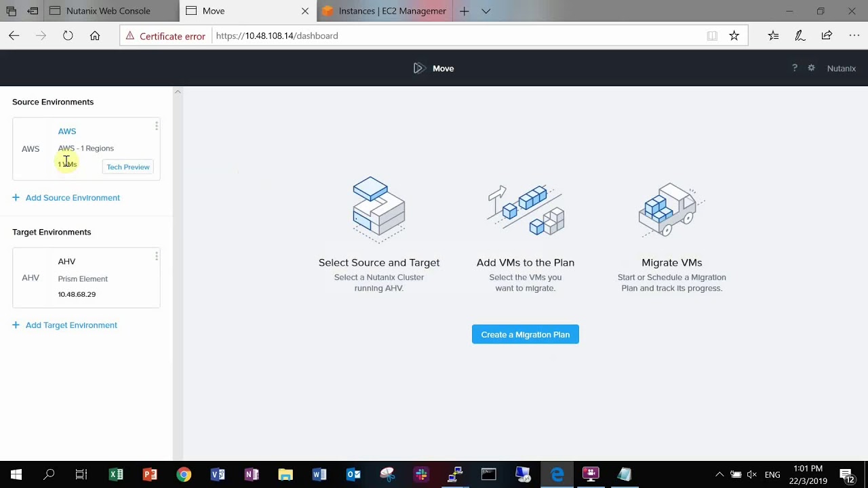Click Create a Migration Plan button
The height and width of the screenshot is (488, 868).
point(526,334)
